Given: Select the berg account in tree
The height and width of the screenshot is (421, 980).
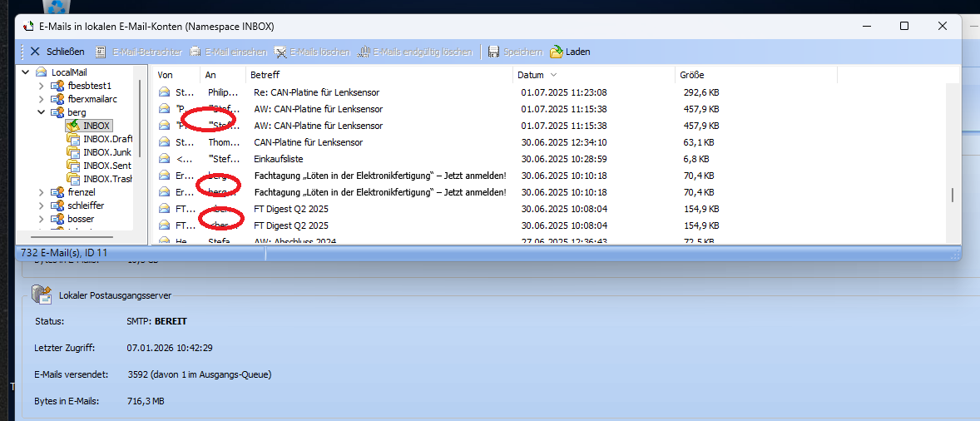Looking at the screenshot, I should (77, 112).
